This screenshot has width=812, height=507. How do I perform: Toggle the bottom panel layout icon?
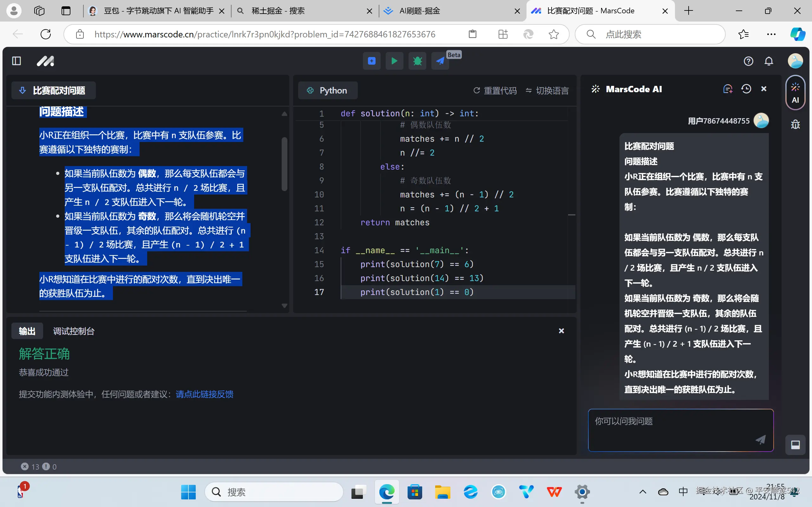[x=795, y=445]
